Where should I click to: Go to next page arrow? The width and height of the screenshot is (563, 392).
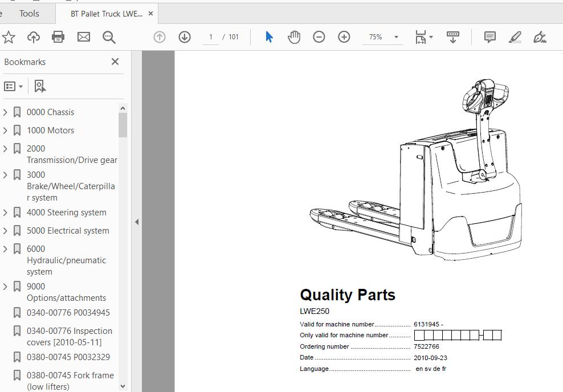tap(185, 37)
